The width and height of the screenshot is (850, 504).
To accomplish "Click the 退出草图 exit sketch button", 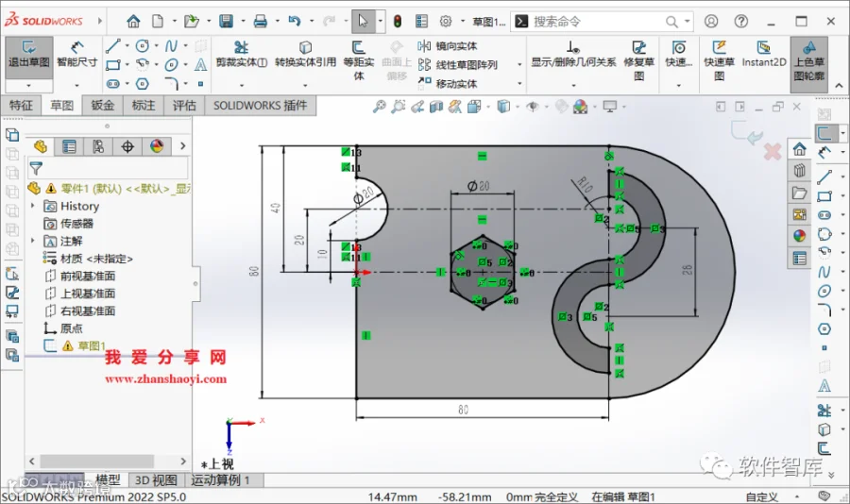I will click(x=29, y=58).
